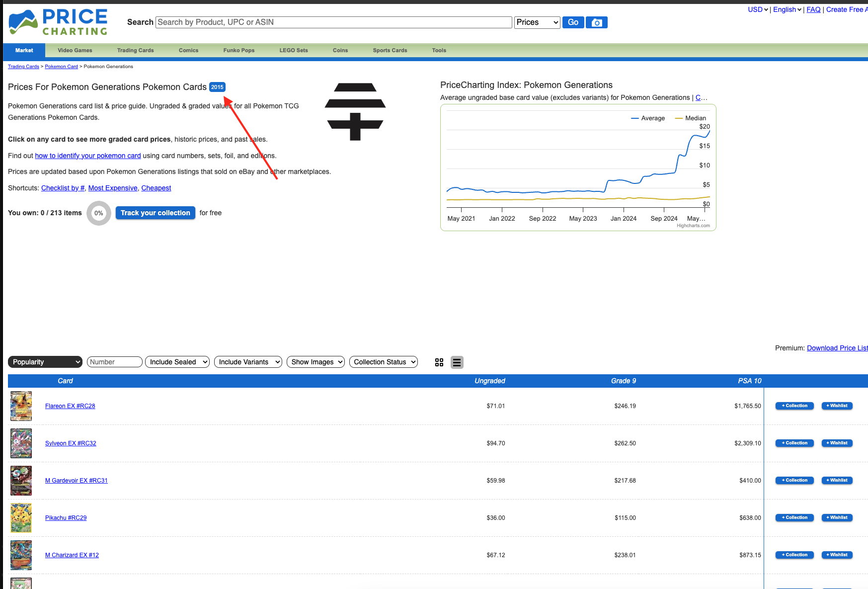Click the 0% collection progress ring
The image size is (868, 589).
click(x=99, y=213)
